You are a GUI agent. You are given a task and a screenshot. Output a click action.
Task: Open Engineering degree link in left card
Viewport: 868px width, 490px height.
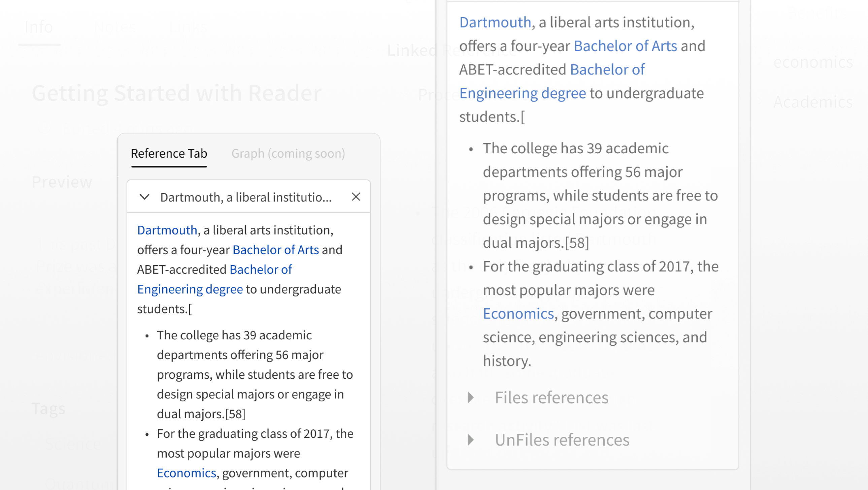point(190,289)
